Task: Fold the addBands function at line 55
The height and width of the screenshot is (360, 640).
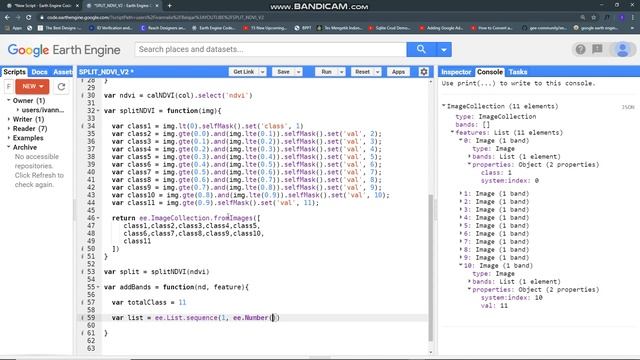Action: 98,287
